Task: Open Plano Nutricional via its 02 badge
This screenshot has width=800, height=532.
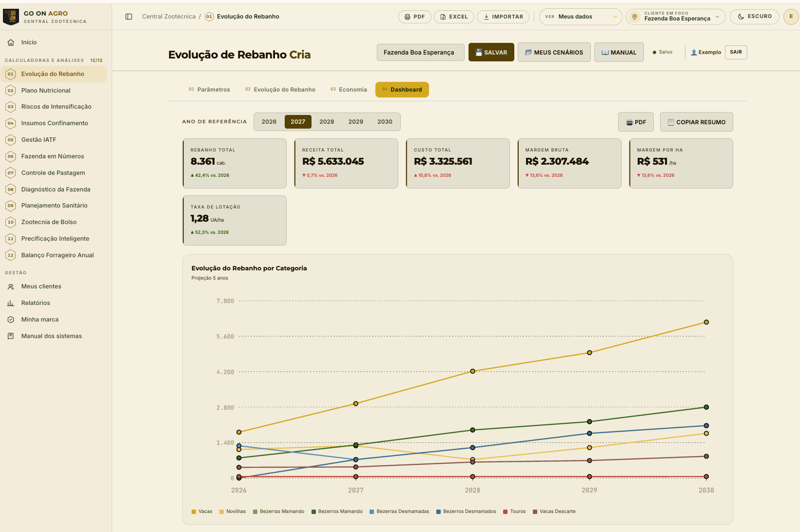Action: (x=11, y=91)
